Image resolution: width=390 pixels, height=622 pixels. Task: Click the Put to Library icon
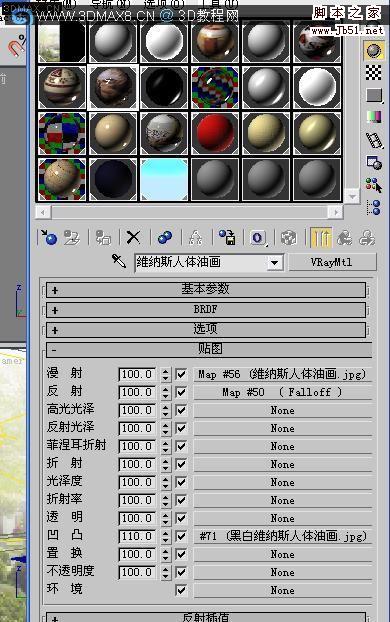coord(227,238)
